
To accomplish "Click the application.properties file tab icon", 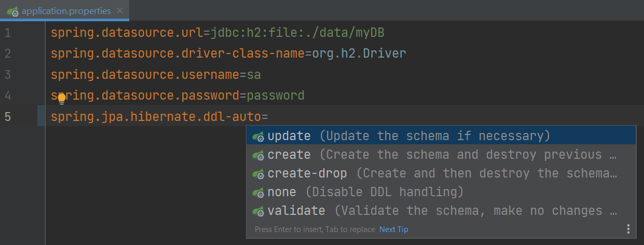I will [13, 11].
